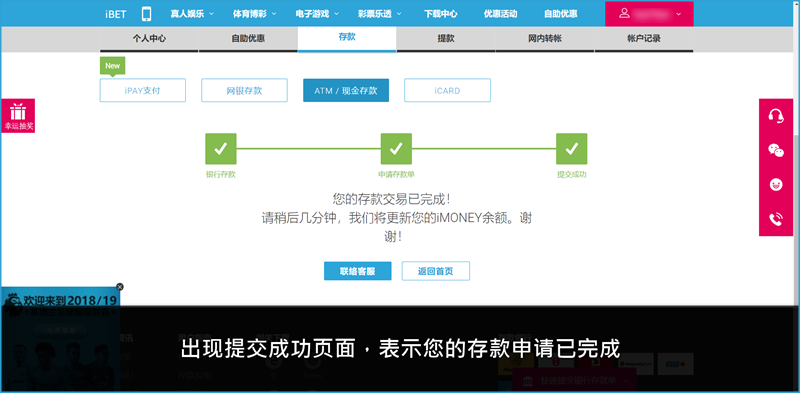This screenshot has width=800, height=393.
Task: Click the phone callback icon
Action: [776, 219]
